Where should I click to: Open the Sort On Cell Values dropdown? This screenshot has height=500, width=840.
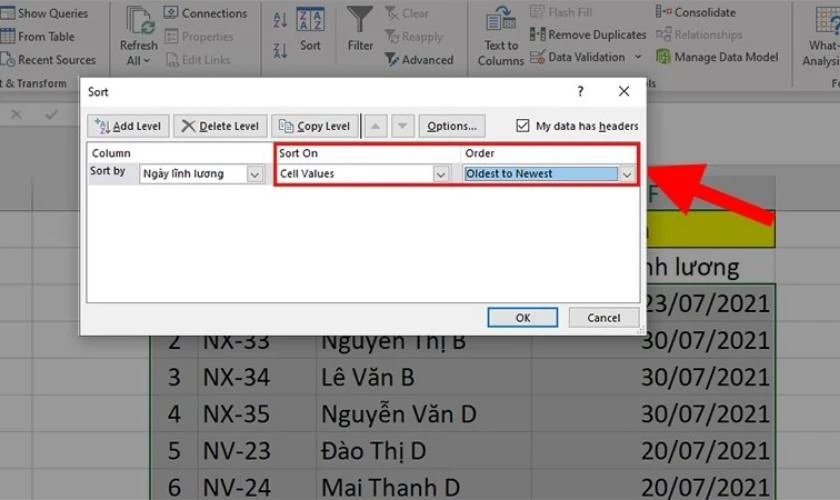tap(441, 174)
